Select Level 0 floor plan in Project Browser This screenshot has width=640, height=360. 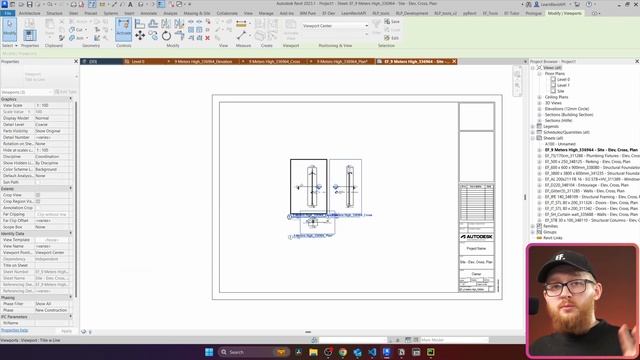[x=563, y=80]
